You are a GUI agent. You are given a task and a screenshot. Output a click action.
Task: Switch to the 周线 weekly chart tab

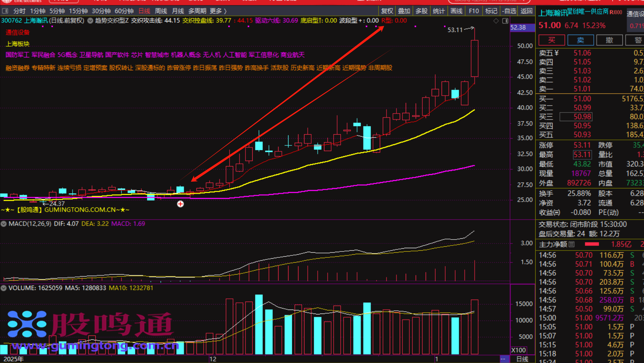(x=161, y=11)
